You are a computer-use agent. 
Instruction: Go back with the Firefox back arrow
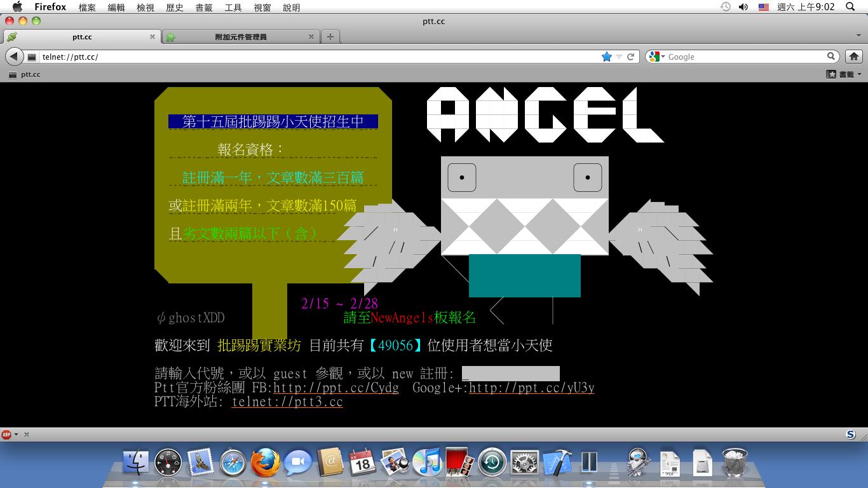pos(15,57)
